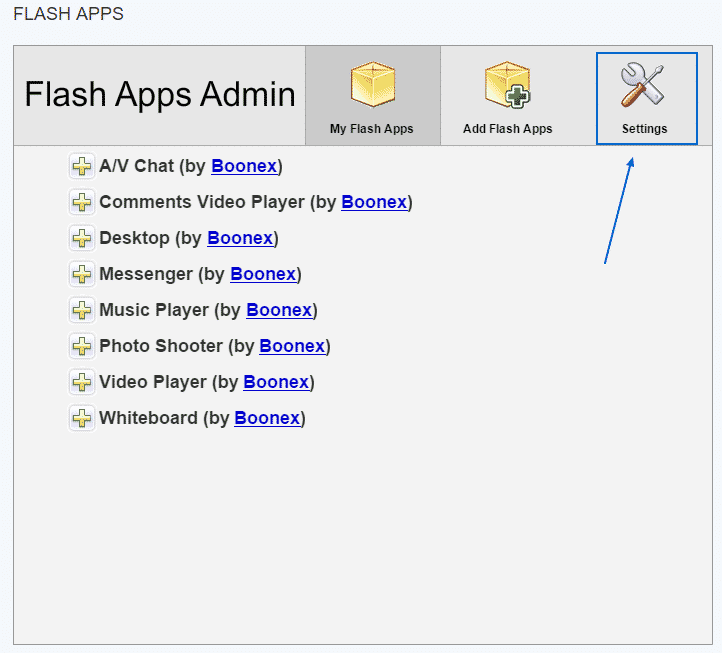Select the 'Photo Shooter' app name text

click(161, 346)
